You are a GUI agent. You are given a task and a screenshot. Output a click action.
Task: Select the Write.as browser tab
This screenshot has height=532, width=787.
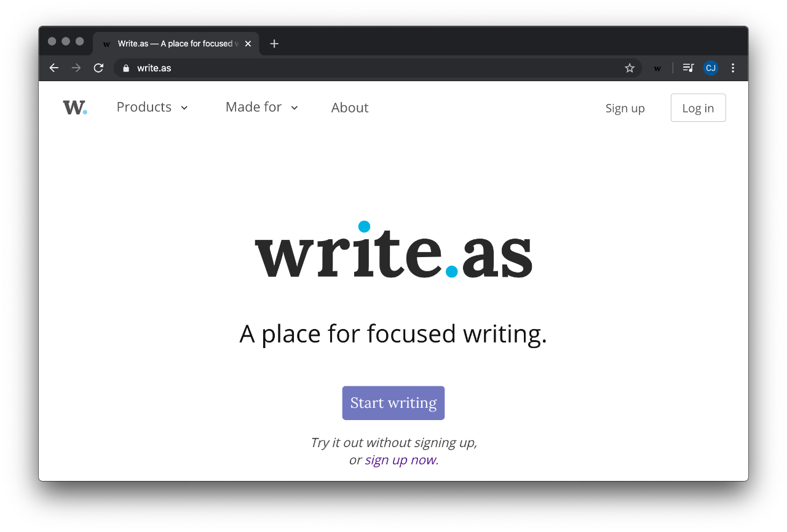pyautogui.click(x=176, y=44)
